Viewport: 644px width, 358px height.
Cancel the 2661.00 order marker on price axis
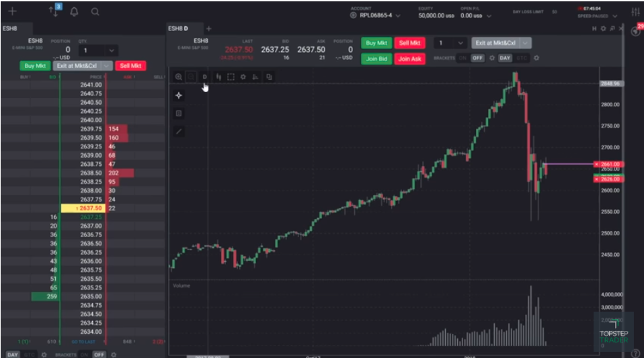[596, 164]
